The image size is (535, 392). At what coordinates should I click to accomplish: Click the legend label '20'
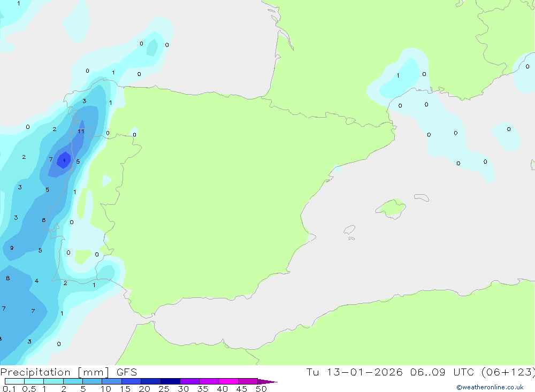(144, 389)
